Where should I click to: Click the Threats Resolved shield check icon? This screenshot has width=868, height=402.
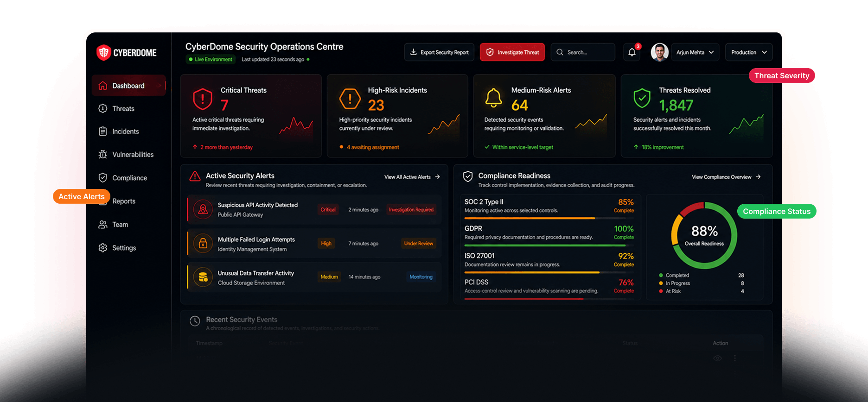(642, 98)
